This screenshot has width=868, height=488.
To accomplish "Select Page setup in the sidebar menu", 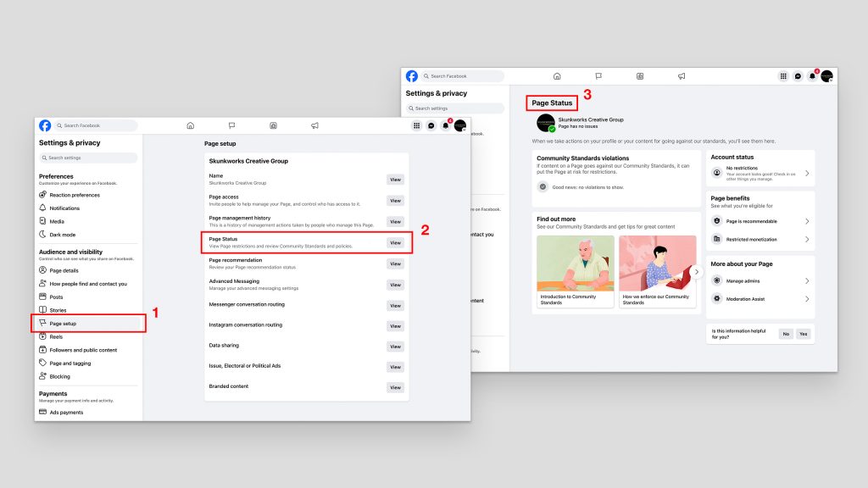I will pyautogui.click(x=64, y=324).
